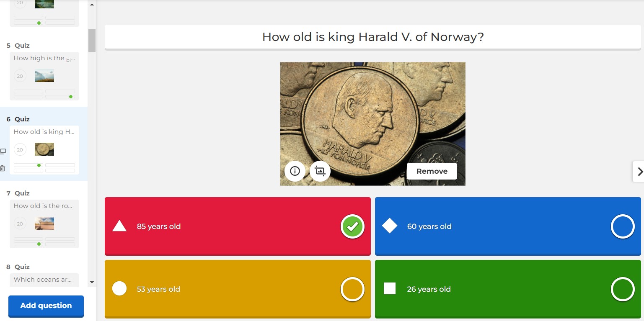This screenshot has height=321, width=644.
Task: Duplicate question 6 slide
Action: [x=3, y=151]
